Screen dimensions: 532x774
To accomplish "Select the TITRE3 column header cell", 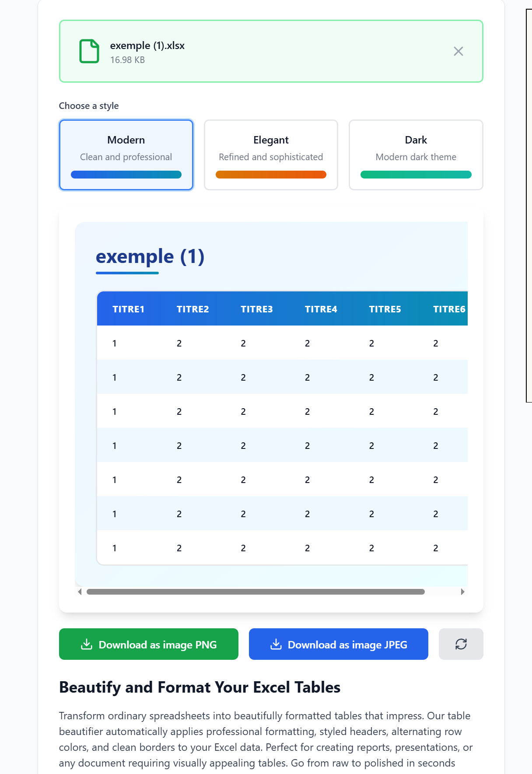I will tap(257, 309).
